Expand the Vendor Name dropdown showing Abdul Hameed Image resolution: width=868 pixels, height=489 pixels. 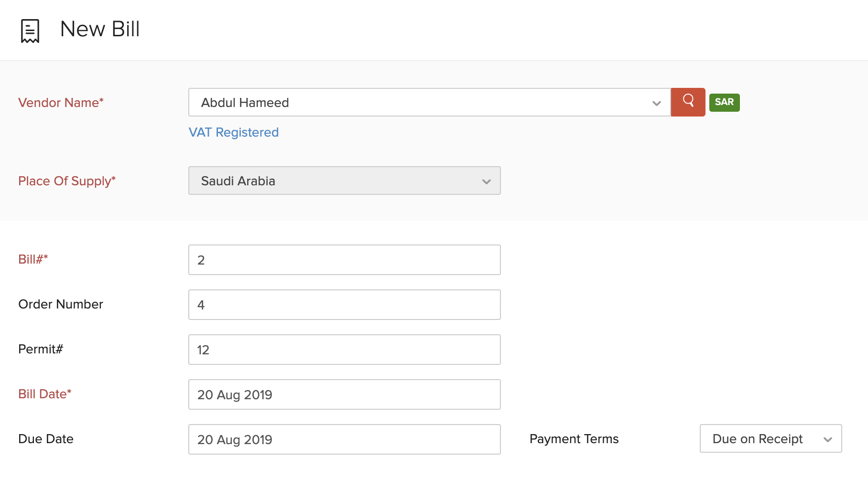[429, 102]
